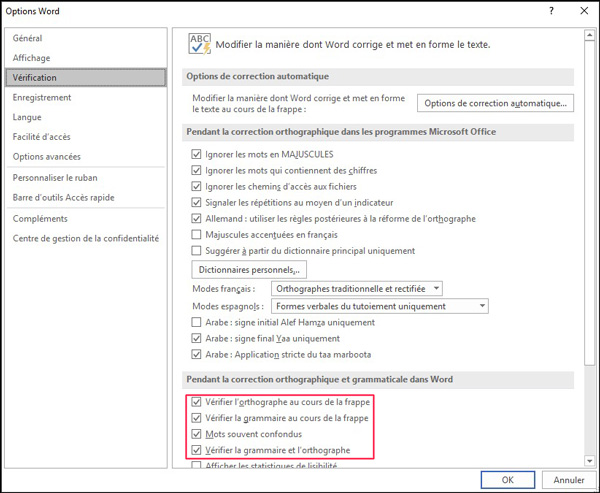Click the scrollbar up arrow
Image resolution: width=600 pixels, height=493 pixels.
tap(589, 35)
